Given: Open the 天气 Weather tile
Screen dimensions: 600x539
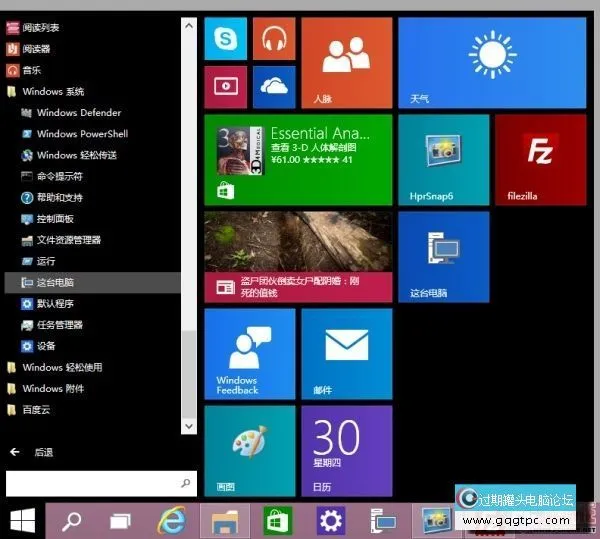Looking at the screenshot, I should click(492, 63).
